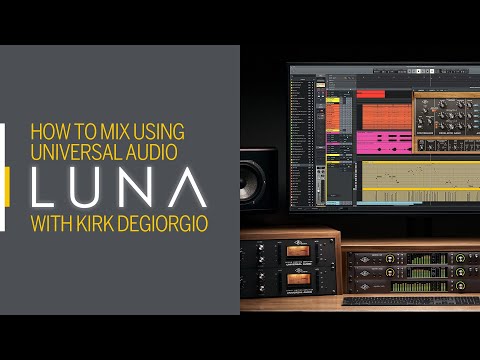Click the channel fader strip in LUNA's sidebar

click(321, 185)
